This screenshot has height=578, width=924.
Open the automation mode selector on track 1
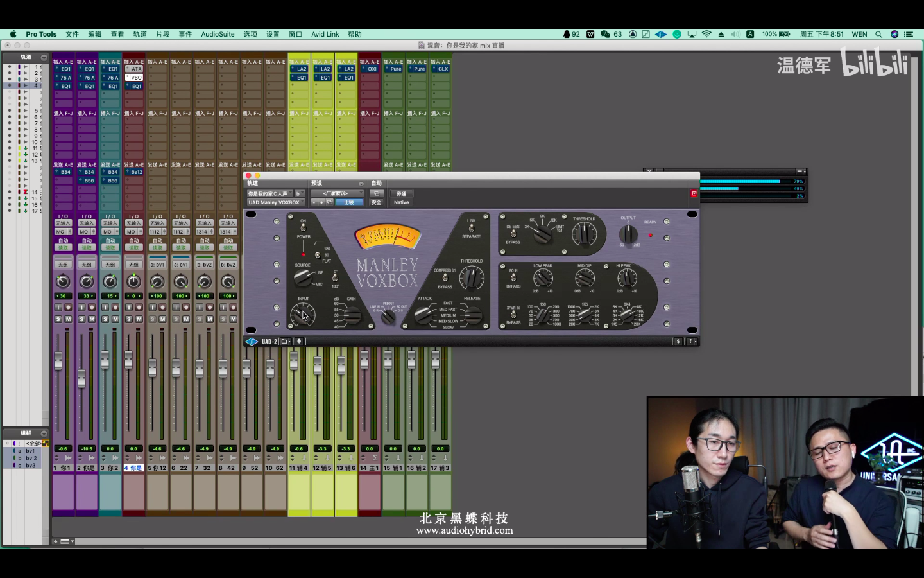[x=64, y=247]
